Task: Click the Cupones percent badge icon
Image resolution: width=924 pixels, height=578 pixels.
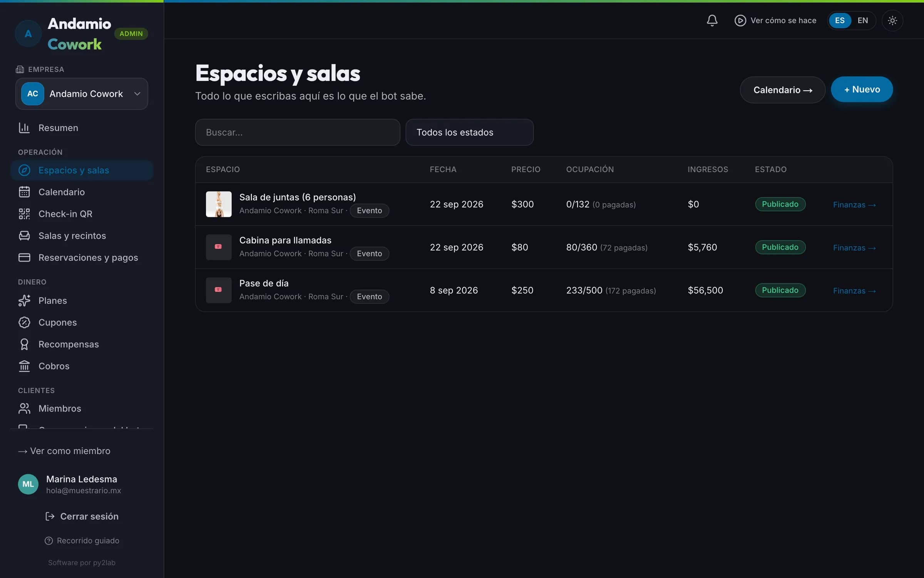Action: [24, 322]
